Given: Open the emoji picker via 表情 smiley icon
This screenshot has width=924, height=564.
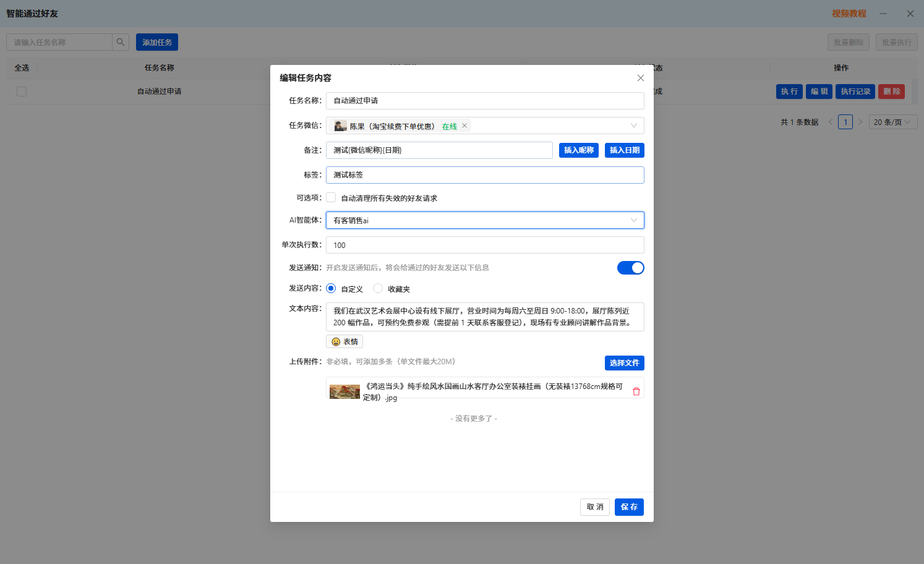Looking at the screenshot, I should (x=336, y=341).
